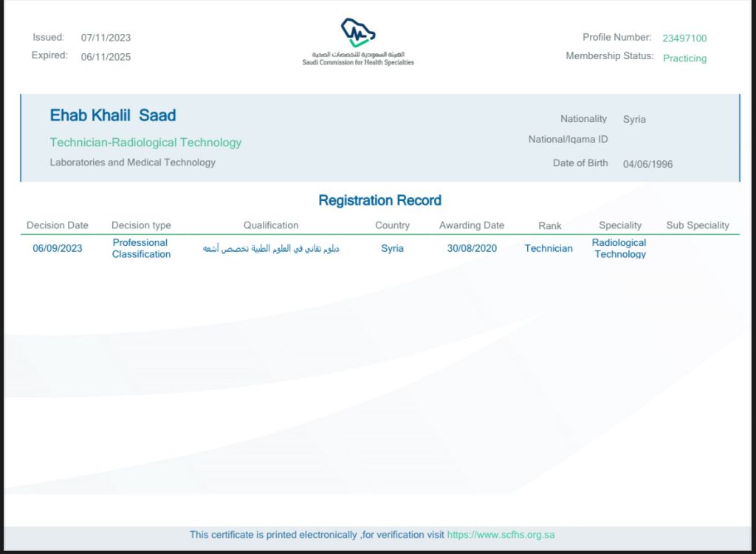Click the Sub Speciality column header
756x554 pixels.
pyautogui.click(x=697, y=225)
